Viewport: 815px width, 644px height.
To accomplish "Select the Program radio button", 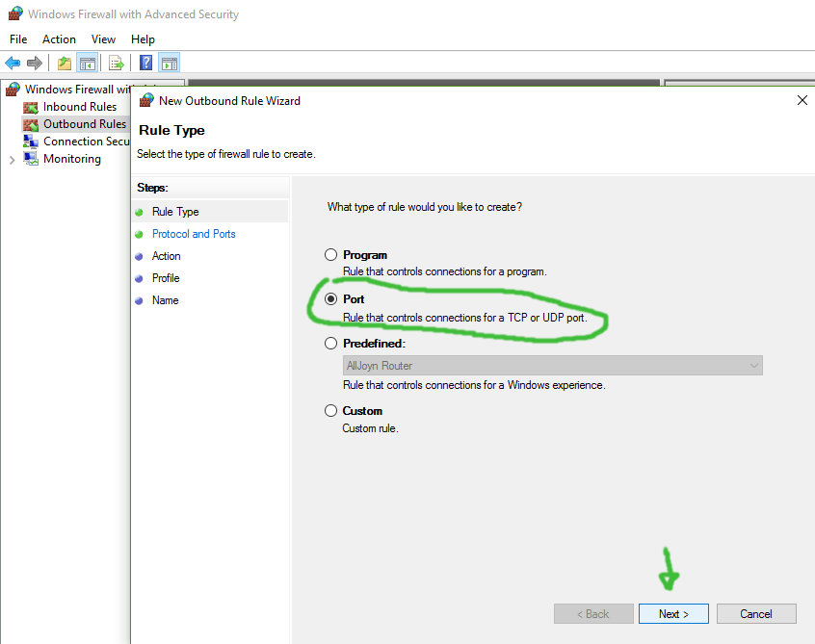I will 330,254.
